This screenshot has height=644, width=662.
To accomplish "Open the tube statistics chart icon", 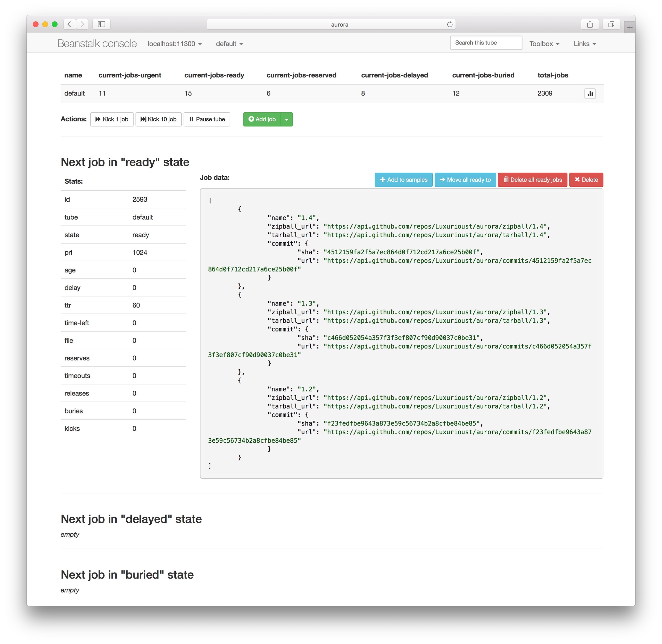I will 590,94.
